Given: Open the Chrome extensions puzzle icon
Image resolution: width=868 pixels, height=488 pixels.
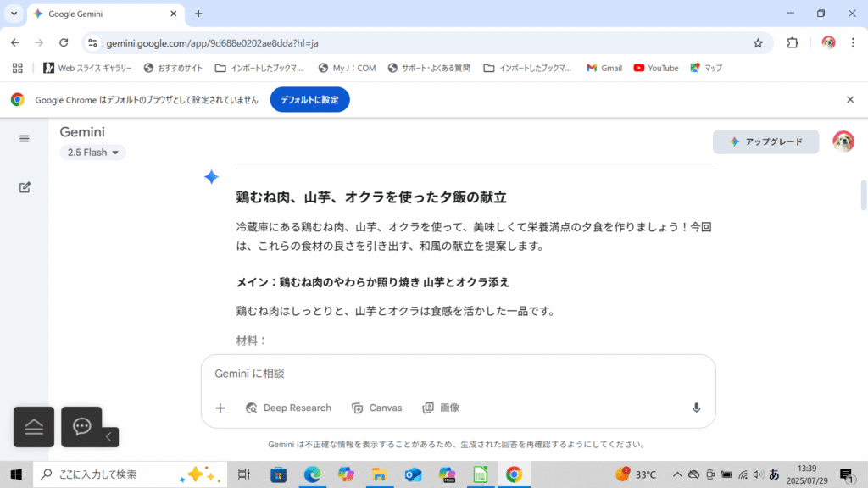Looking at the screenshot, I should click(793, 42).
